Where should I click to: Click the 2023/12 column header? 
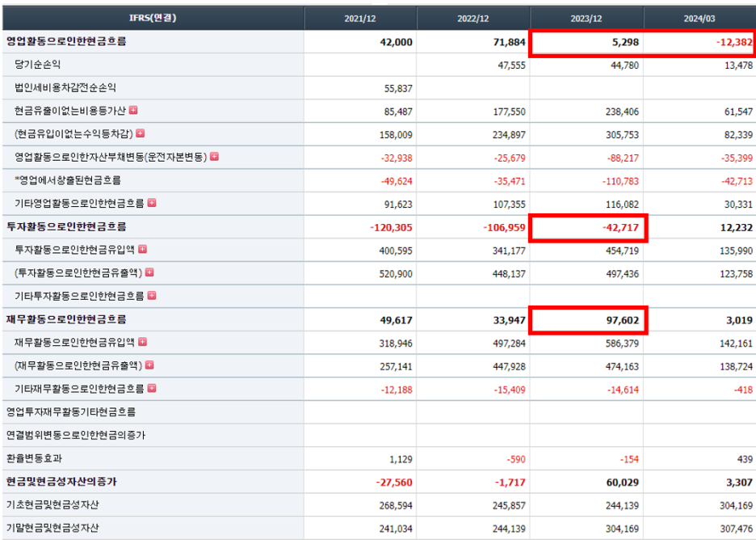(x=586, y=19)
